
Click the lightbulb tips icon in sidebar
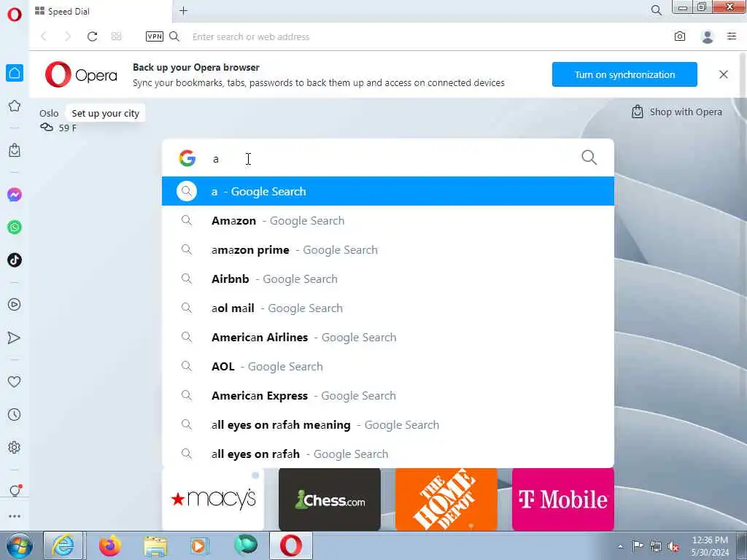click(x=15, y=491)
